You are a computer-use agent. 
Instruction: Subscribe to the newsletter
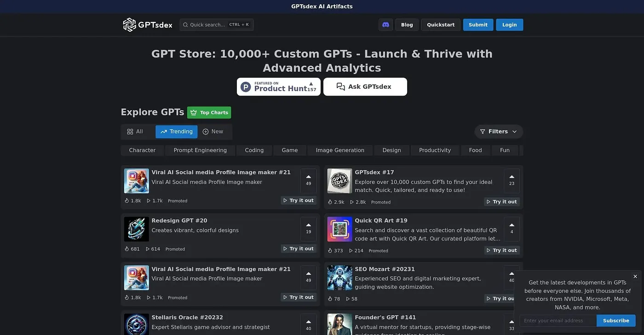[616, 321]
